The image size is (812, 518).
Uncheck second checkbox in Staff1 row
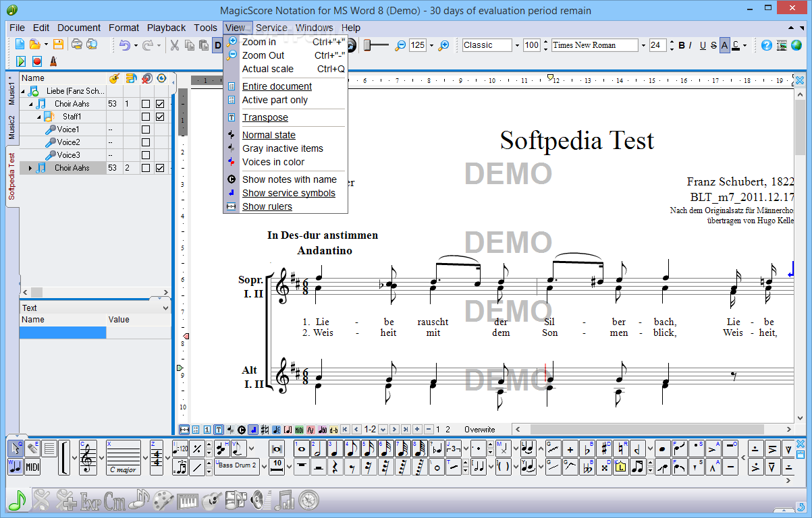tap(160, 117)
